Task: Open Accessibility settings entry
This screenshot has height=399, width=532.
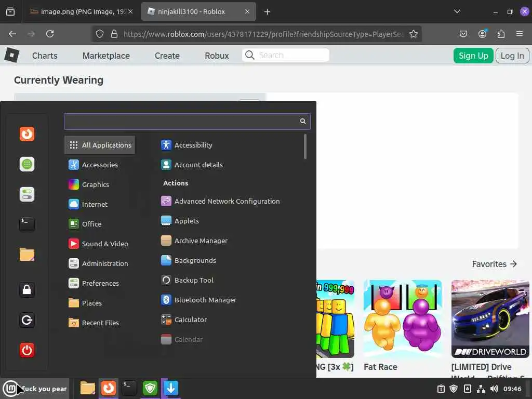Action: tap(187, 145)
